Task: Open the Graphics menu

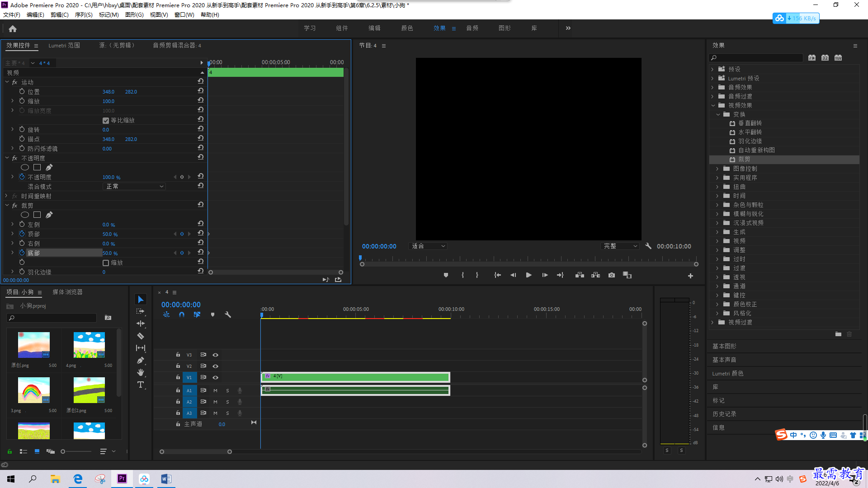Action: tap(134, 15)
